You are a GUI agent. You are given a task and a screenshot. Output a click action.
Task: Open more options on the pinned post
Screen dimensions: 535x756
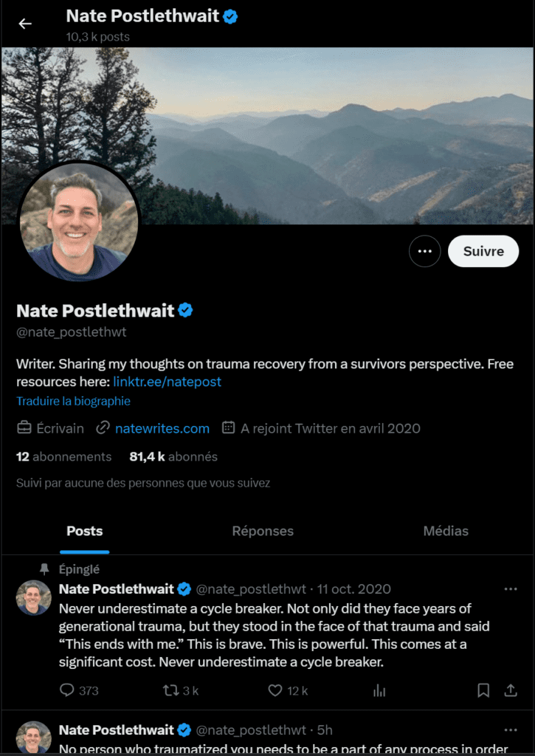(510, 588)
